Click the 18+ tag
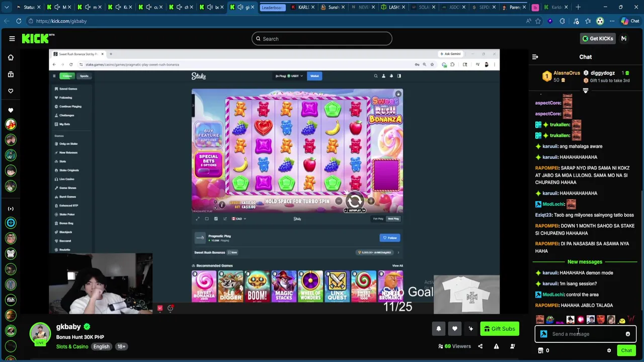 [x=121, y=346]
